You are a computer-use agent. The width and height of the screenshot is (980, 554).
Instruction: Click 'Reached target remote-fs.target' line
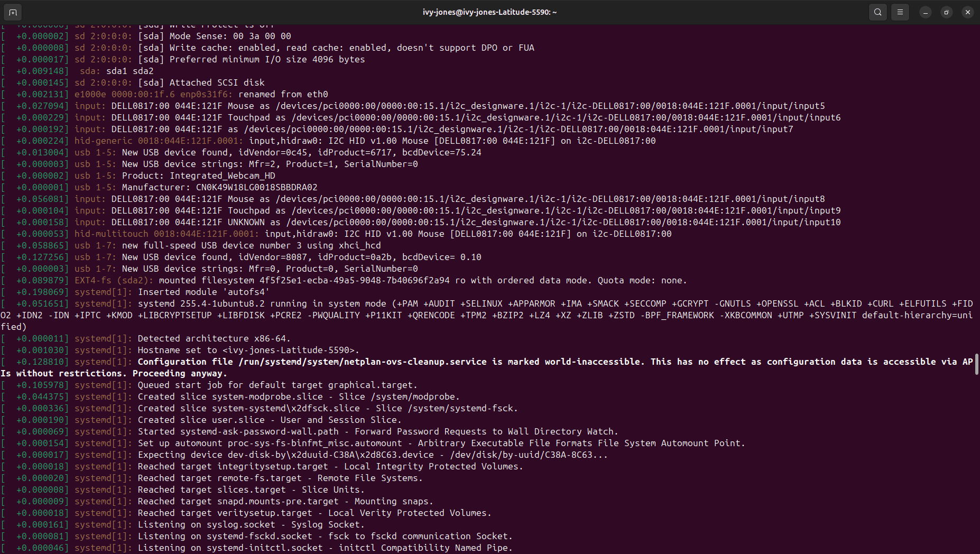212,478
